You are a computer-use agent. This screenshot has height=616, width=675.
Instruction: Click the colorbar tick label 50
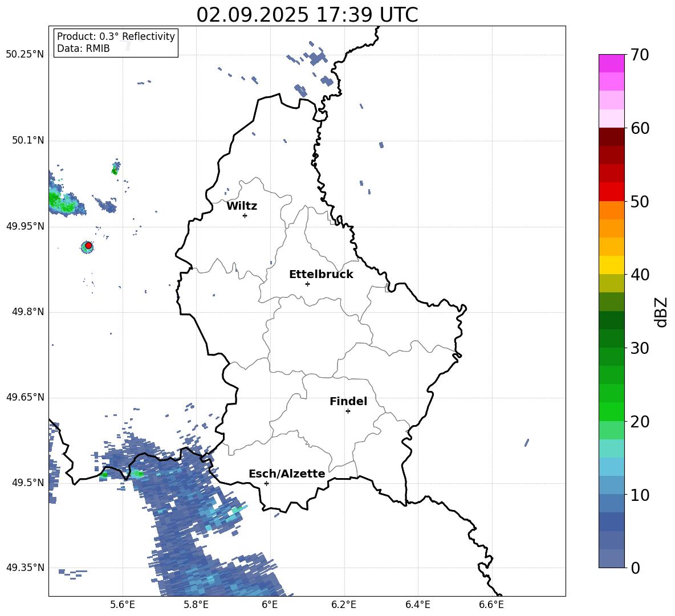[640, 202]
